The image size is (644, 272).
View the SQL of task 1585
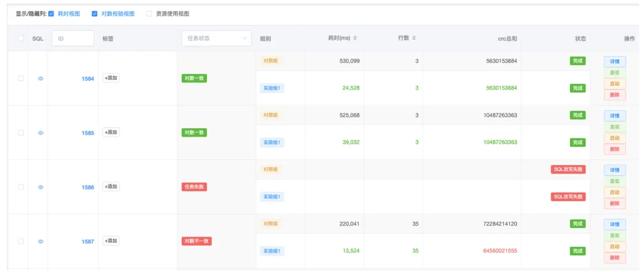pyautogui.click(x=41, y=132)
